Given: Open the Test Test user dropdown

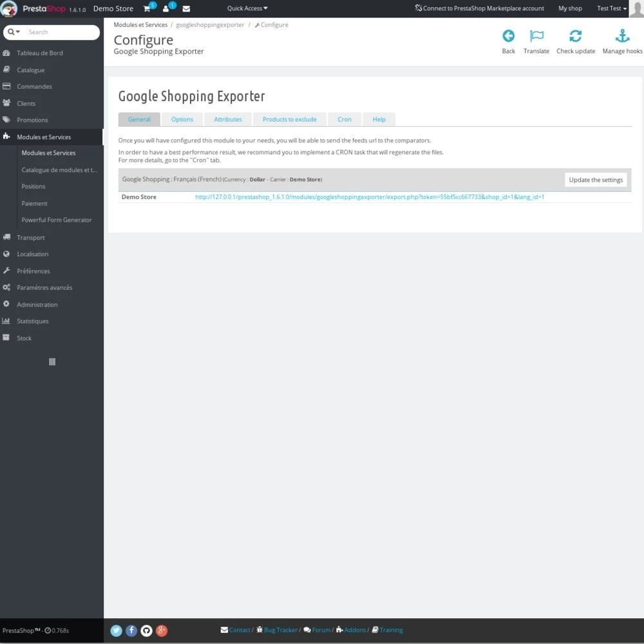Looking at the screenshot, I should pos(612,8).
